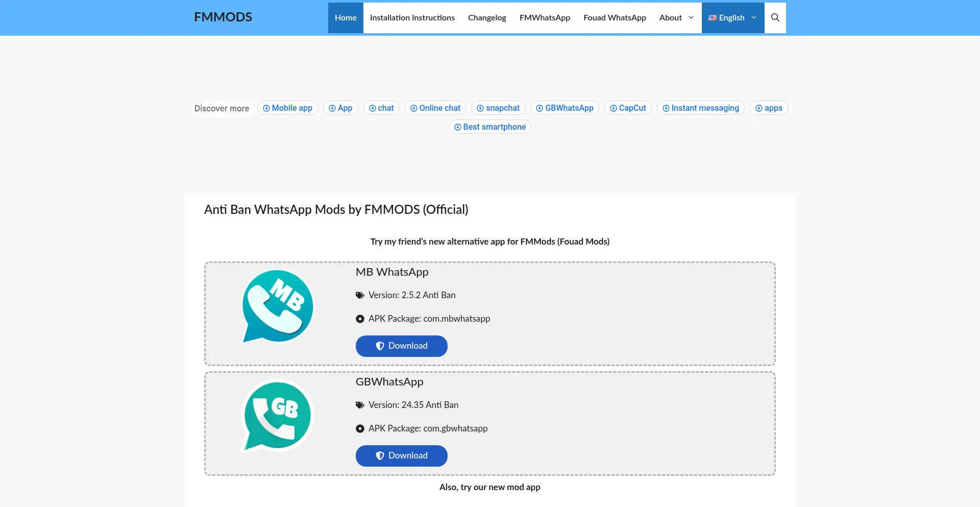Image resolution: width=980 pixels, height=507 pixels.
Task: Download MB WhatsApp APK
Action: [x=401, y=346]
